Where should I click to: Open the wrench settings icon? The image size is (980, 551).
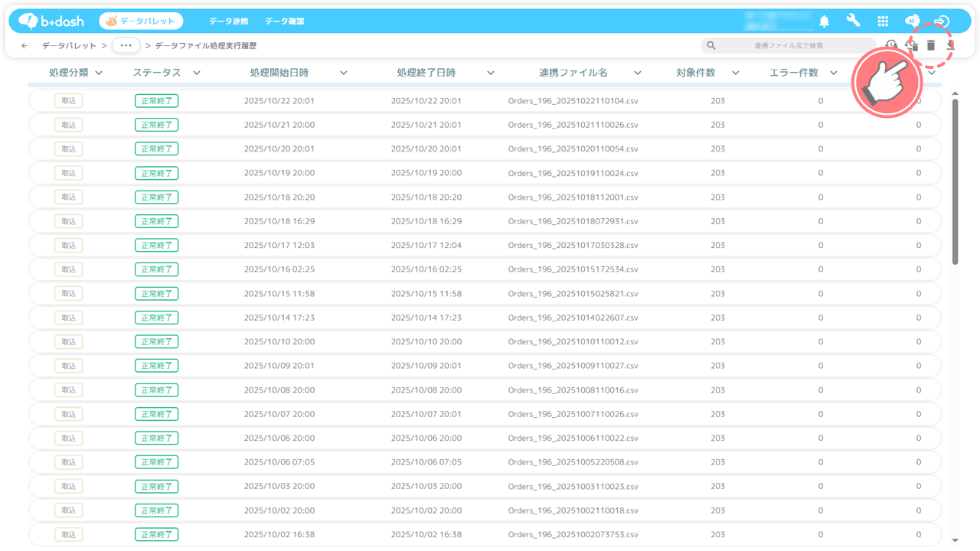tap(854, 21)
